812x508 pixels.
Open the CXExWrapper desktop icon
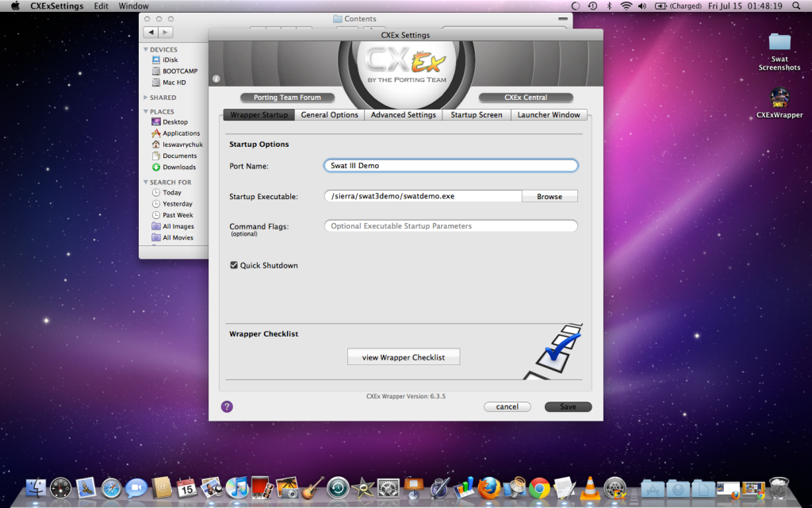[779, 103]
